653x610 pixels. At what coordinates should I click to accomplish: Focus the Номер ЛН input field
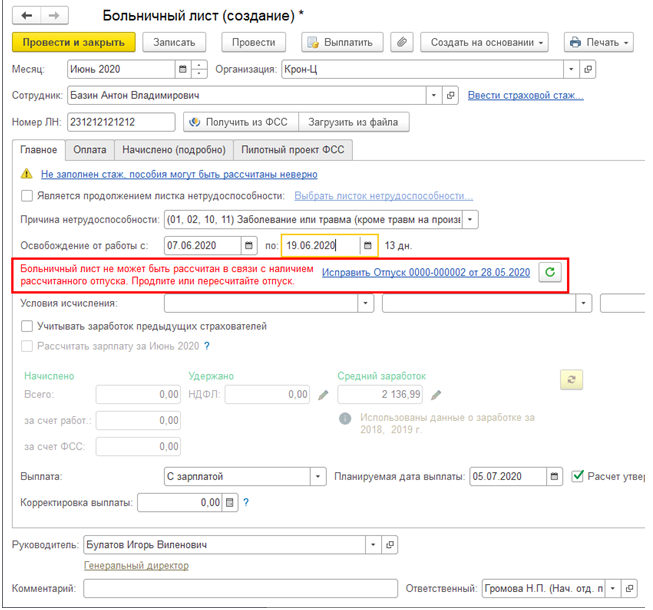point(121,122)
